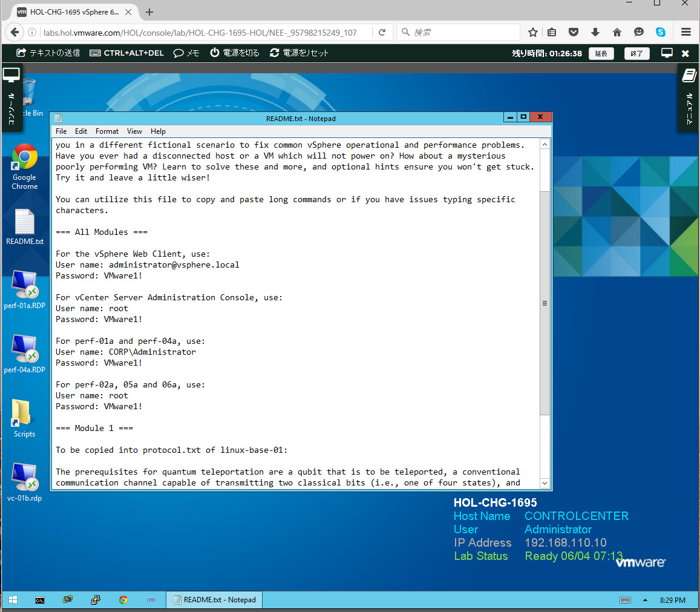Click the Skype icon in browser toolbar
700x612 pixels.
pyautogui.click(x=661, y=32)
